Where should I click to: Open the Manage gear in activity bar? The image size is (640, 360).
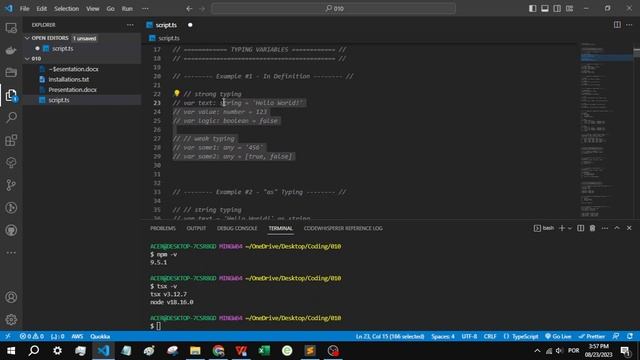[11, 319]
